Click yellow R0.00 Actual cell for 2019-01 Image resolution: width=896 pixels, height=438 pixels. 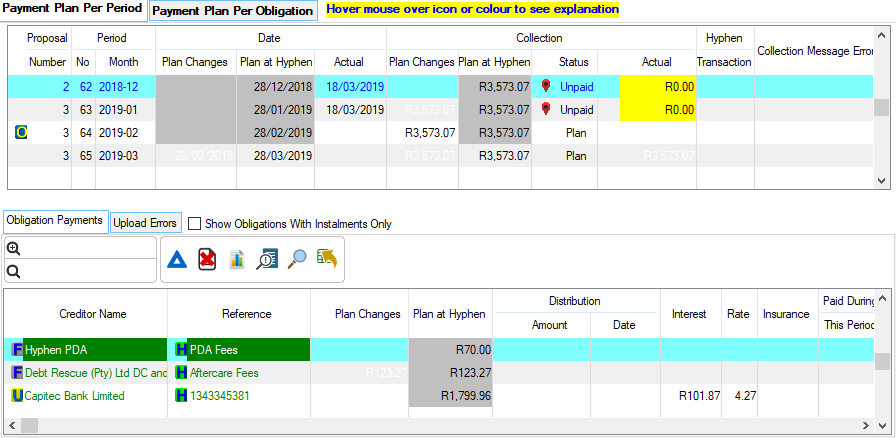pos(658,109)
